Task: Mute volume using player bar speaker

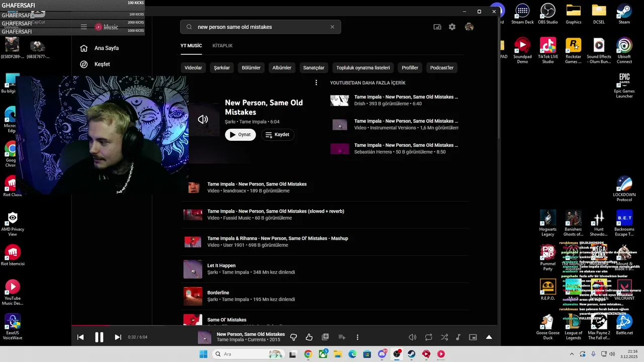Action: 413,337
